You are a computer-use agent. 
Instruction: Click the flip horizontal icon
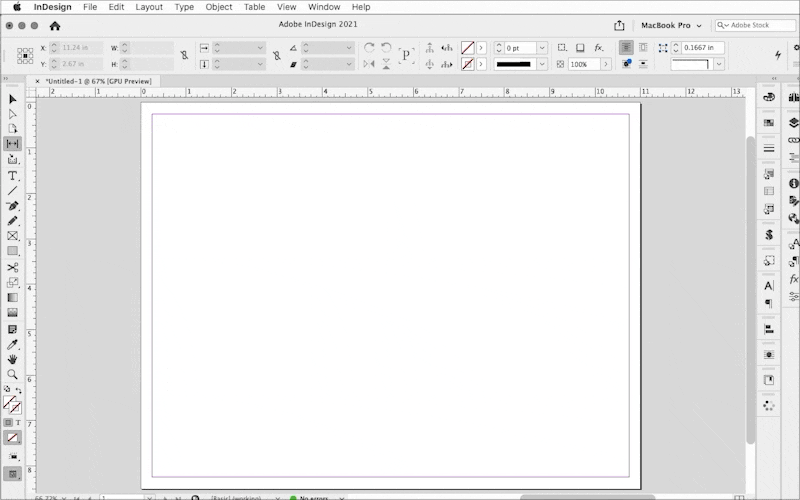[x=369, y=64]
